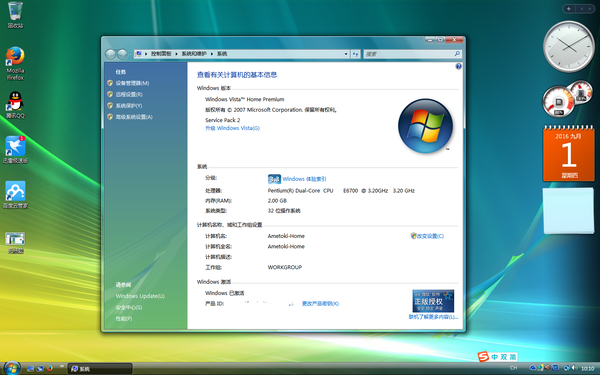Viewport: 600px width, 375px height.
Task: Open the Recycle Bin desktop icon
Action: coord(15,15)
